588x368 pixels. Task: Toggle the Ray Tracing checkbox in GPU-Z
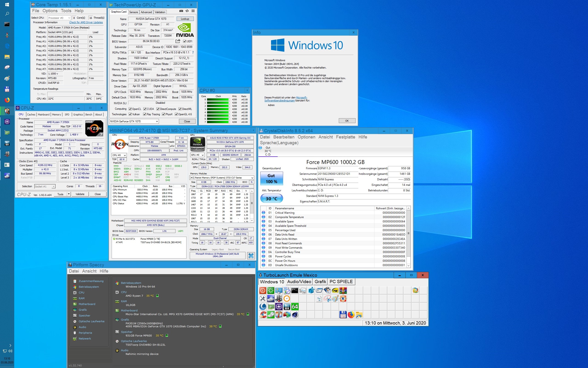pos(144,114)
